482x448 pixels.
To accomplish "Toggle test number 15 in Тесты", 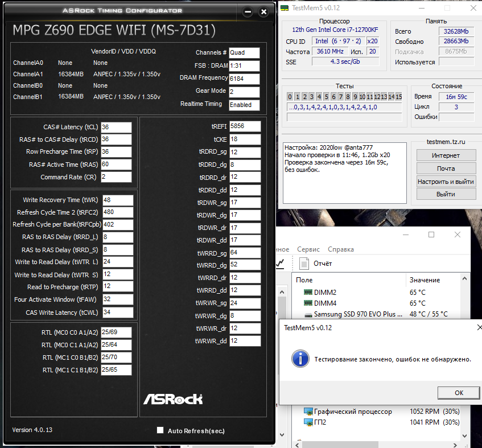I will click(x=399, y=97).
